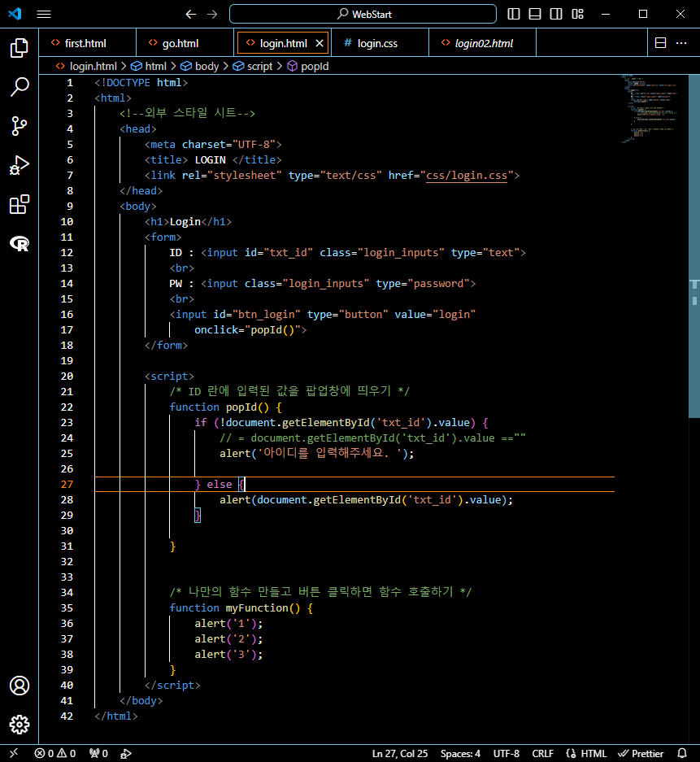This screenshot has height=762, width=700.
Task: Click the Ln 27, Col 25 status item
Action: (400, 753)
